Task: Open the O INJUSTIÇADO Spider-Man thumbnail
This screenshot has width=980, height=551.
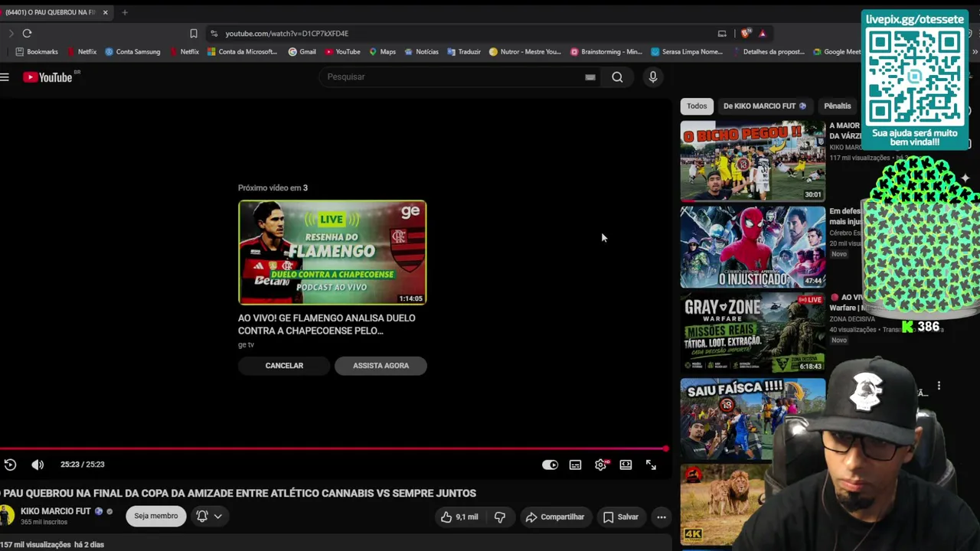Action: (753, 247)
